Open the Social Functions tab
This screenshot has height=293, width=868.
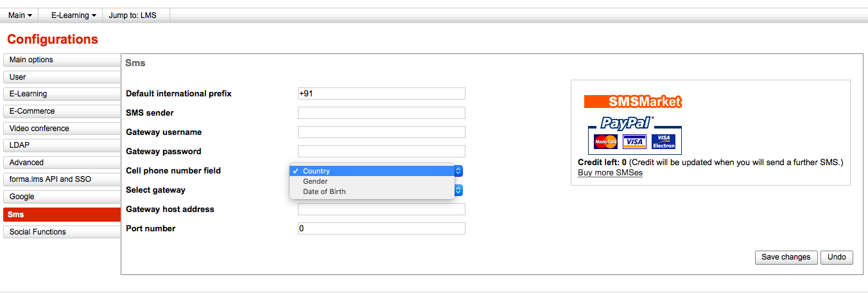(62, 232)
